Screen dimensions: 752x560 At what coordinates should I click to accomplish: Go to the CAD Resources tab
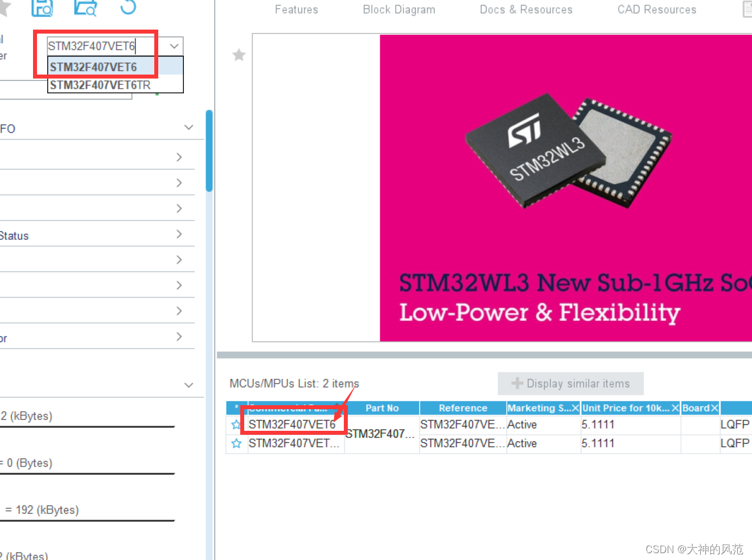(657, 10)
